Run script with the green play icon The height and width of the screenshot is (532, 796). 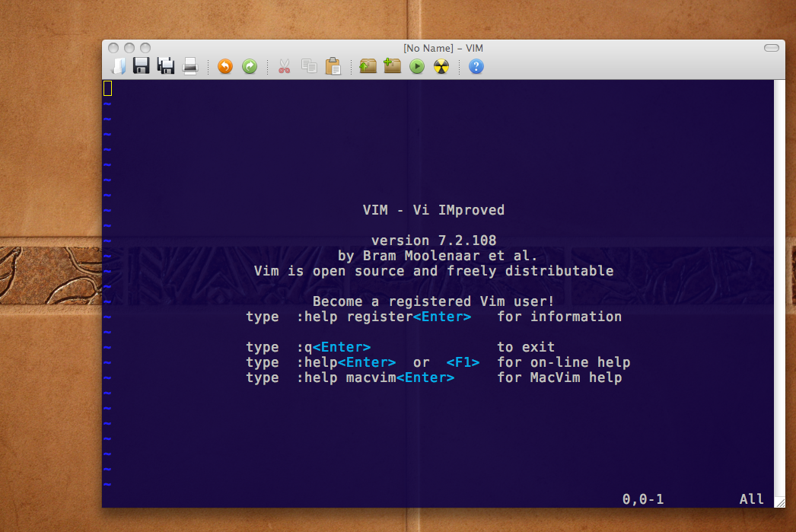pos(417,66)
